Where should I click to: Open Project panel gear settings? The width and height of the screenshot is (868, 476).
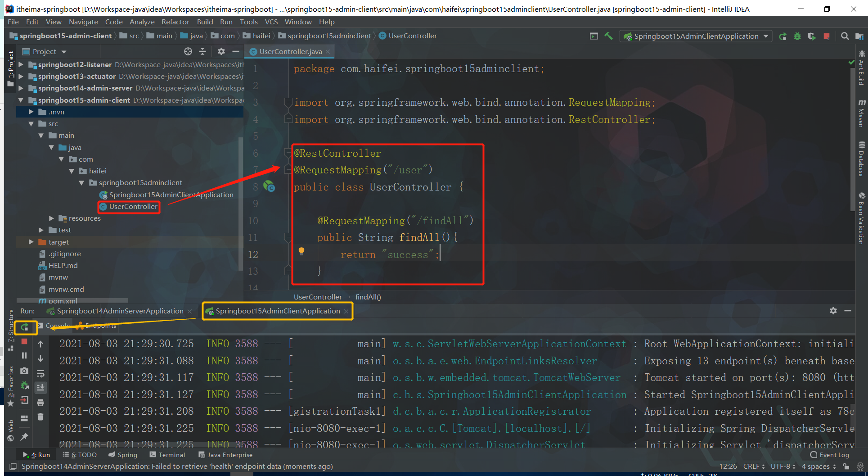pyautogui.click(x=221, y=51)
